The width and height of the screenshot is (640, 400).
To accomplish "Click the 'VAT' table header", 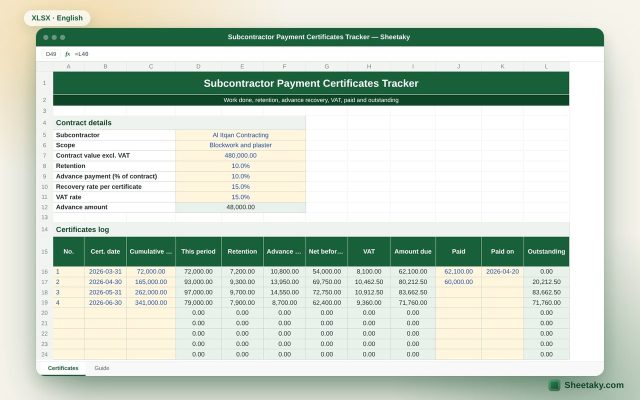I will coord(369,252).
